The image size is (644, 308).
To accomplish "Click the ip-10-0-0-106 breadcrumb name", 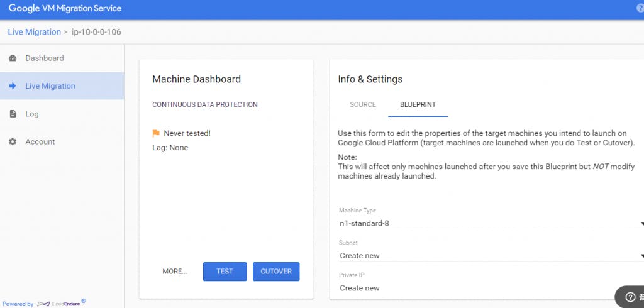I will (x=96, y=32).
